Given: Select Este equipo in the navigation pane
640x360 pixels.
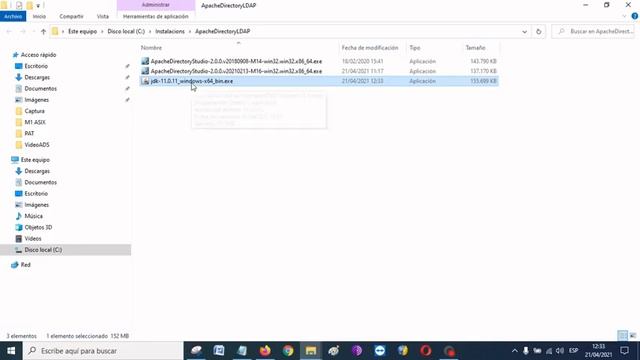Looking at the screenshot, I should (x=35, y=160).
